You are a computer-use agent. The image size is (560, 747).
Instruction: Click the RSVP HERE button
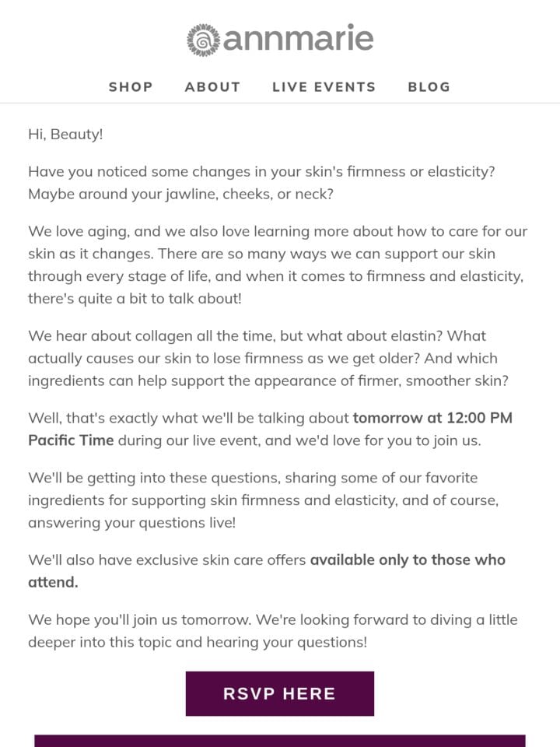(x=280, y=693)
